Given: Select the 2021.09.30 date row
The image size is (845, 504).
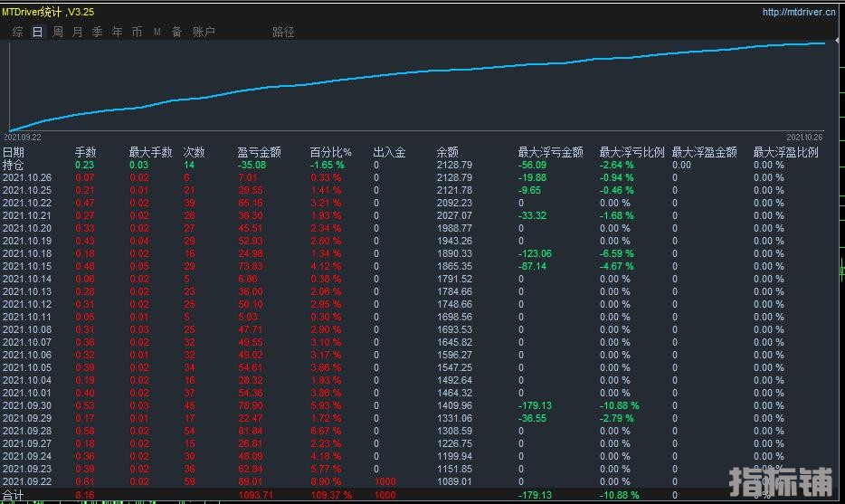Looking at the screenshot, I should (27, 406).
